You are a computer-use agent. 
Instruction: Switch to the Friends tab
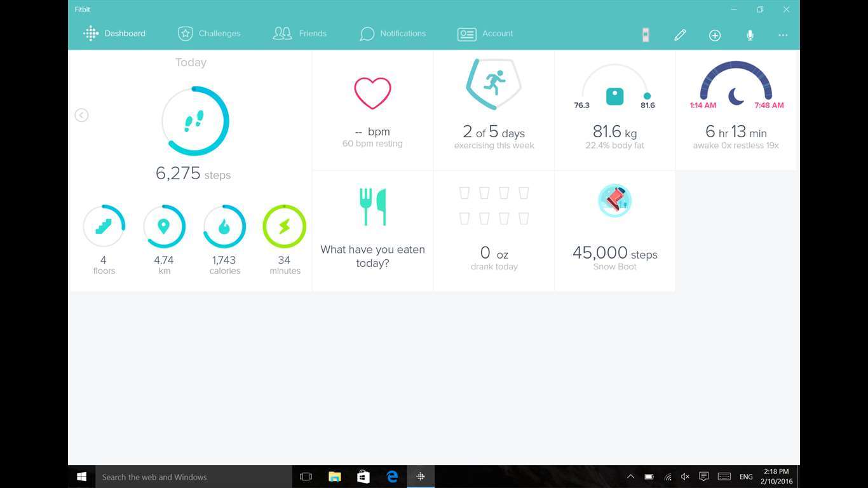point(300,34)
